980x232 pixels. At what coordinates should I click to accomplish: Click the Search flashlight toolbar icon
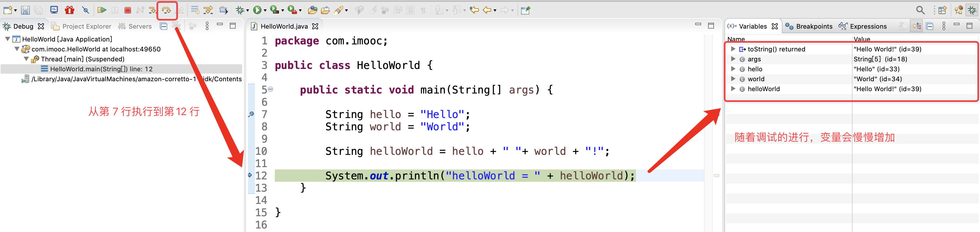[339, 10]
